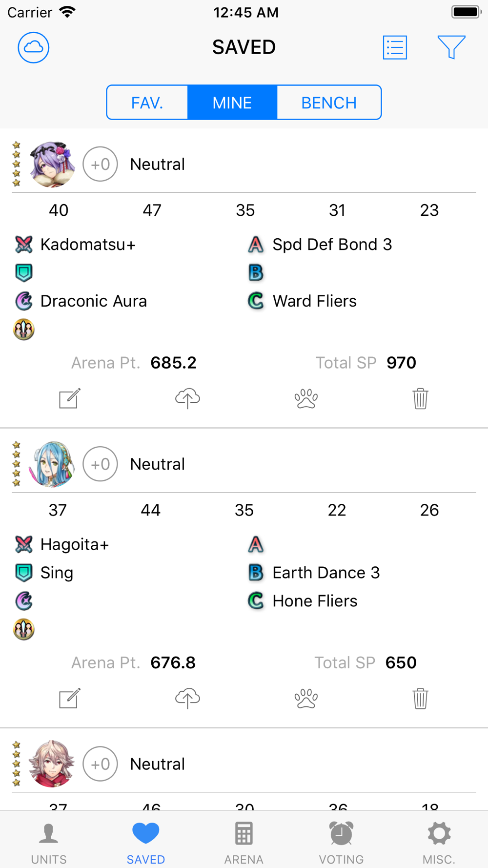Viewport: 488px width, 868px height.
Task: Tap the +0 merge circle of Hagoita+ unit
Action: (100, 464)
